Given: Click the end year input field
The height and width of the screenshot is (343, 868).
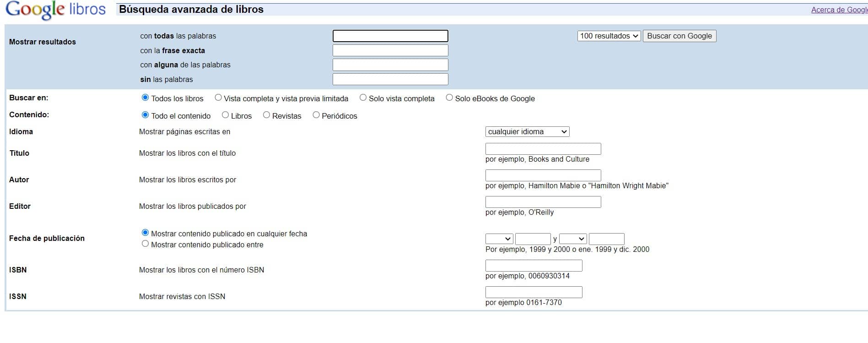Looking at the screenshot, I should coord(607,239).
